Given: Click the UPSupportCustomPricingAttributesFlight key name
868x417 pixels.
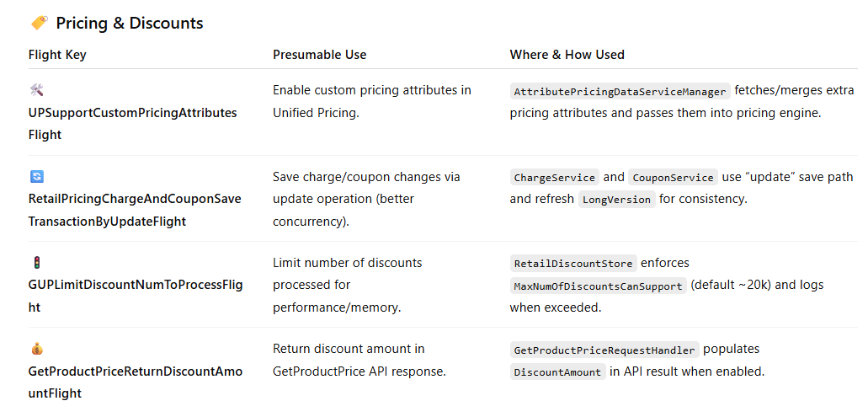Looking at the screenshot, I should tap(133, 124).
